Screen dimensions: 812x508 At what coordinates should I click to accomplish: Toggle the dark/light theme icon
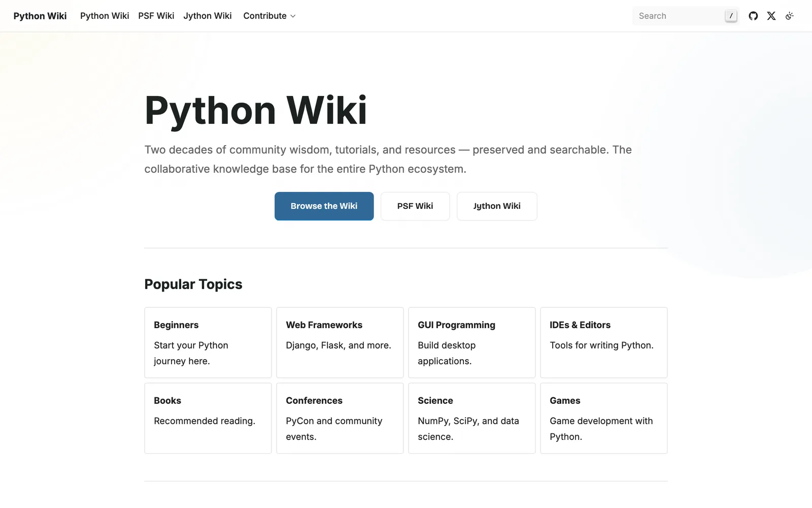(790, 16)
